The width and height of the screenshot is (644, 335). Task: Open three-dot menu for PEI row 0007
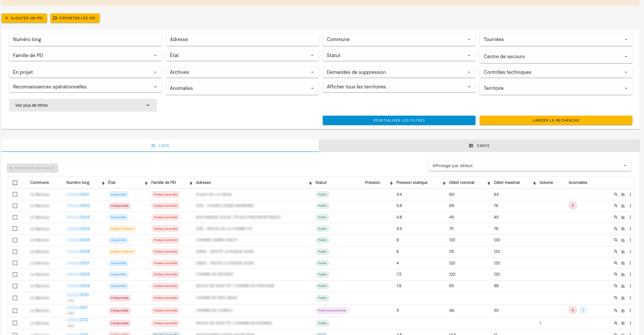pyautogui.click(x=630, y=263)
